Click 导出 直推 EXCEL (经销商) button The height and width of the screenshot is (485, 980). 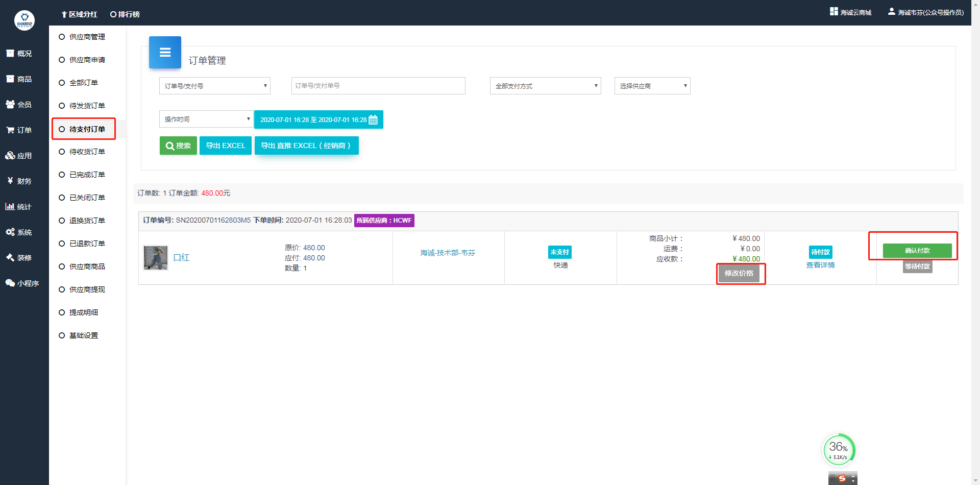click(x=306, y=145)
